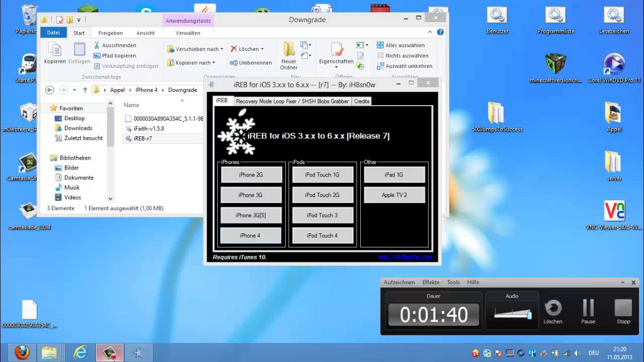This screenshot has width=644, height=362.
Task: Choose the iPhone 2G button
Action: (x=251, y=175)
